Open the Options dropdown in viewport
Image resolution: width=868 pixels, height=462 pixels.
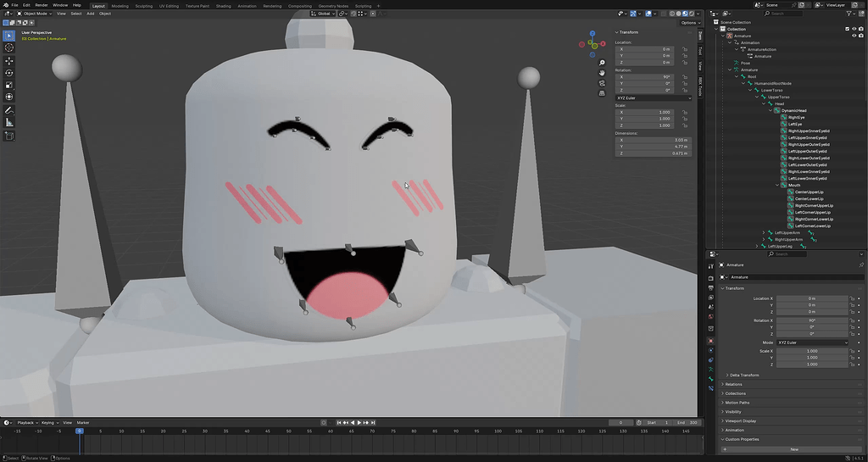click(690, 23)
